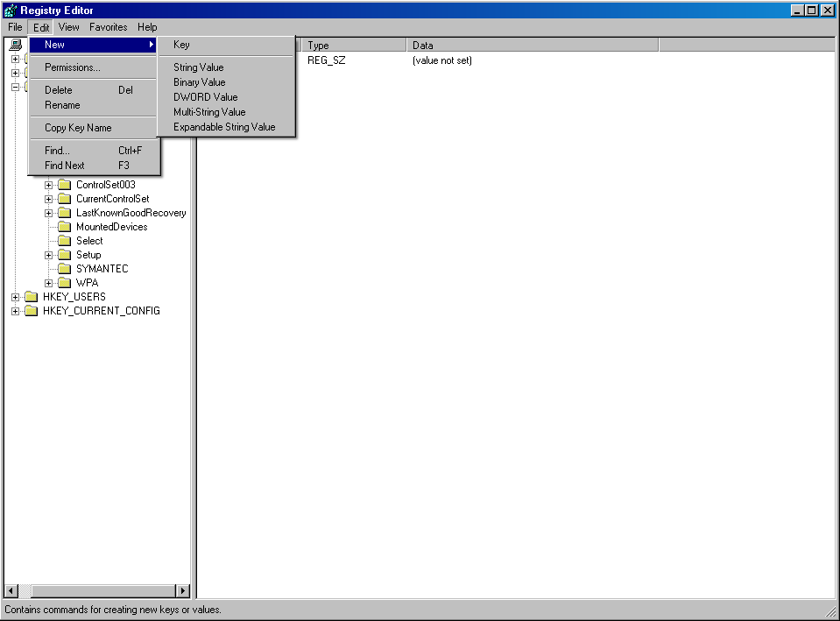Create a new DWORD Value
Viewport: 840px width, 621px height.
[226, 97]
